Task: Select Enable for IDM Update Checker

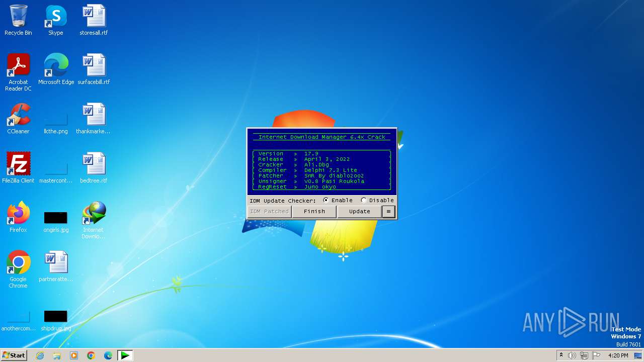Action: [338, 200]
